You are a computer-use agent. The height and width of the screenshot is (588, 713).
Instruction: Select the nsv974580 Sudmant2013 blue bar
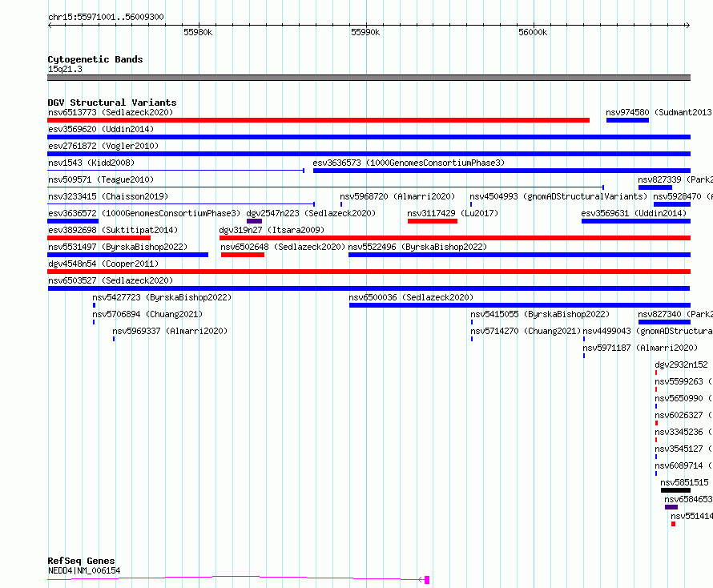point(627,120)
